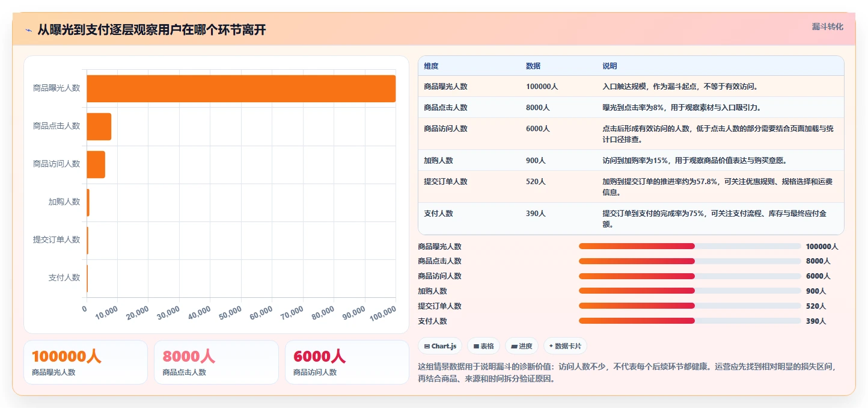
Task: Click the 商品曝光人数 y-axis label on chart
Action: point(57,88)
